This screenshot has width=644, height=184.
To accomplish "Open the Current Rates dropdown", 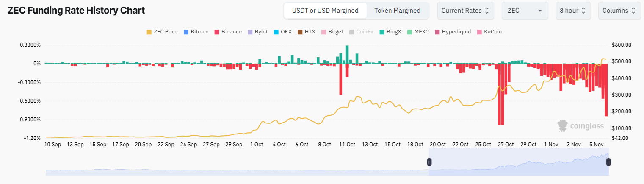I will coord(465,11).
